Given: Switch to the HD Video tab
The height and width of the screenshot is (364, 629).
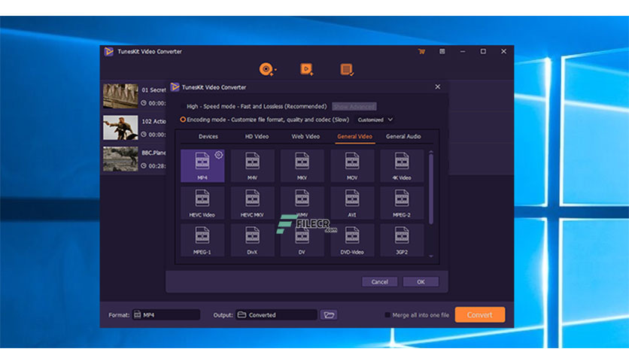Looking at the screenshot, I should pos(257,136).
